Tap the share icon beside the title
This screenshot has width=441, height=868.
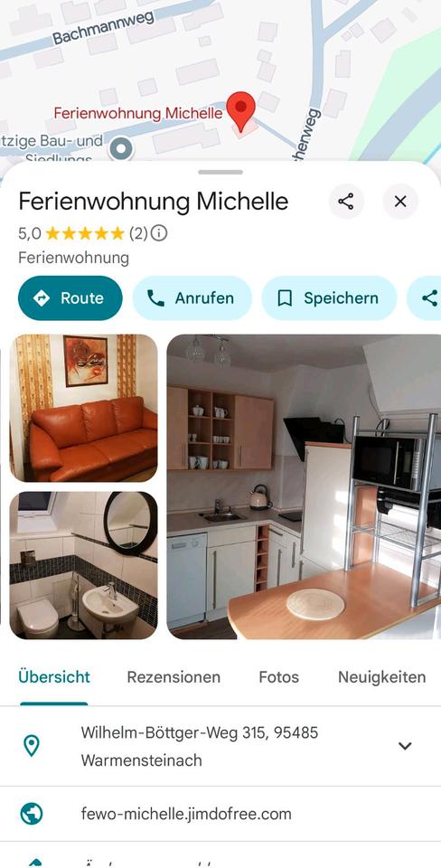tap(346, 202)
